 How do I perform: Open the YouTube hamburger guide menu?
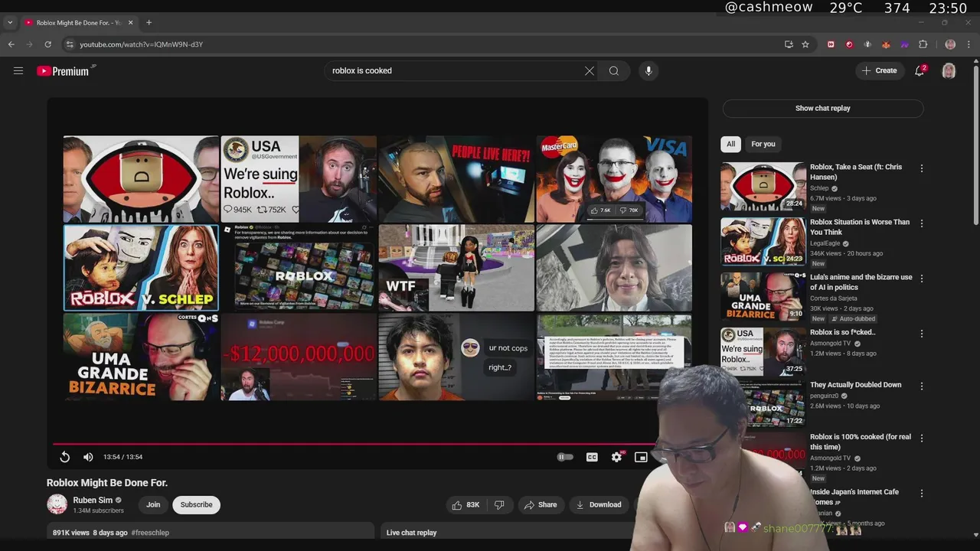(18, 70)
